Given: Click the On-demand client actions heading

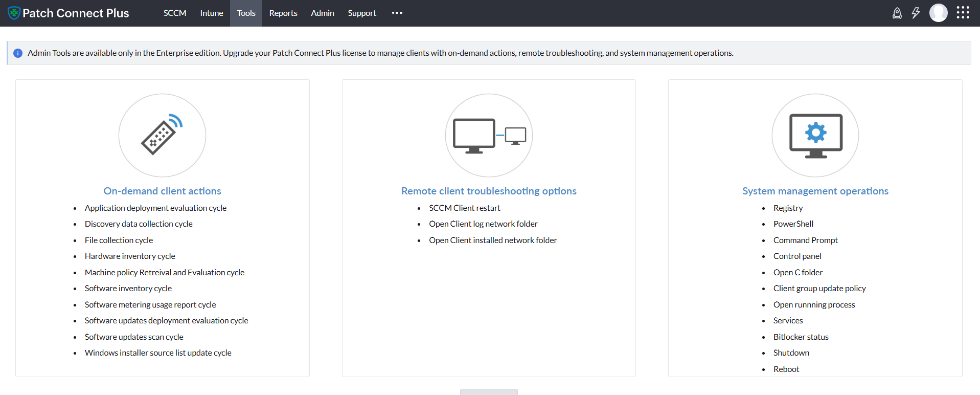Looking at the screenshot, I should pyautogui.click(x=162, y=191).
